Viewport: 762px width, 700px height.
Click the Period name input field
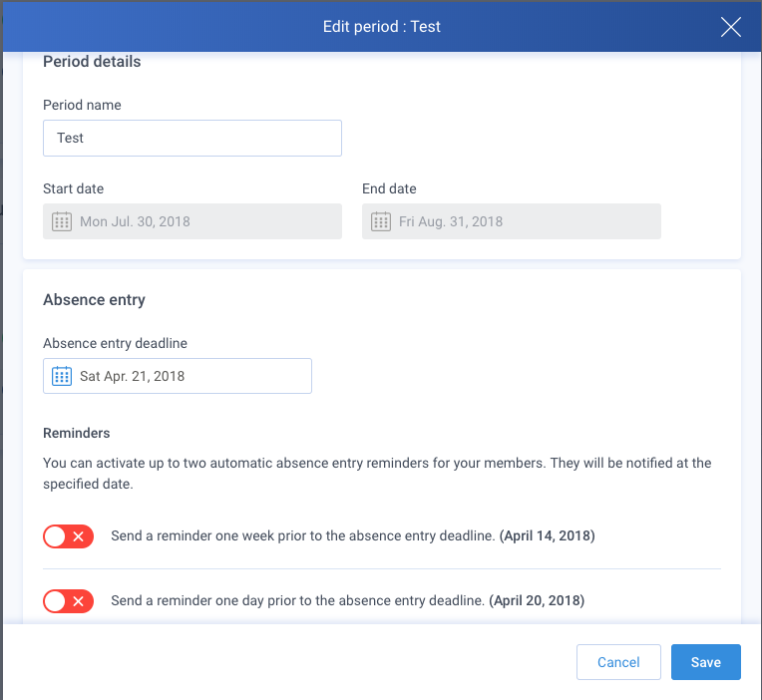(192, 138)
